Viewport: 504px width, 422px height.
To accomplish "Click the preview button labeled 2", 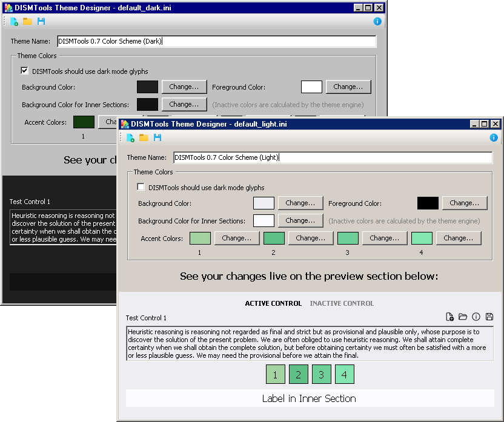I will click(x=299, y=374).
